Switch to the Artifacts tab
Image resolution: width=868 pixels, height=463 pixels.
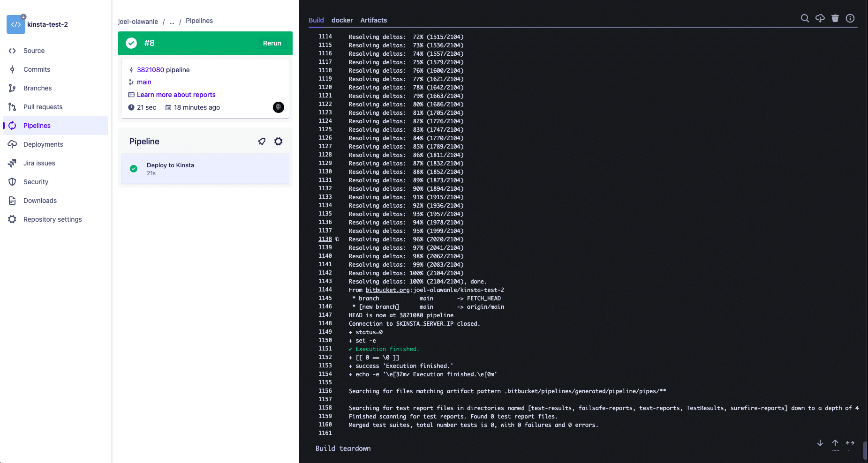click(x=373, y=20)
